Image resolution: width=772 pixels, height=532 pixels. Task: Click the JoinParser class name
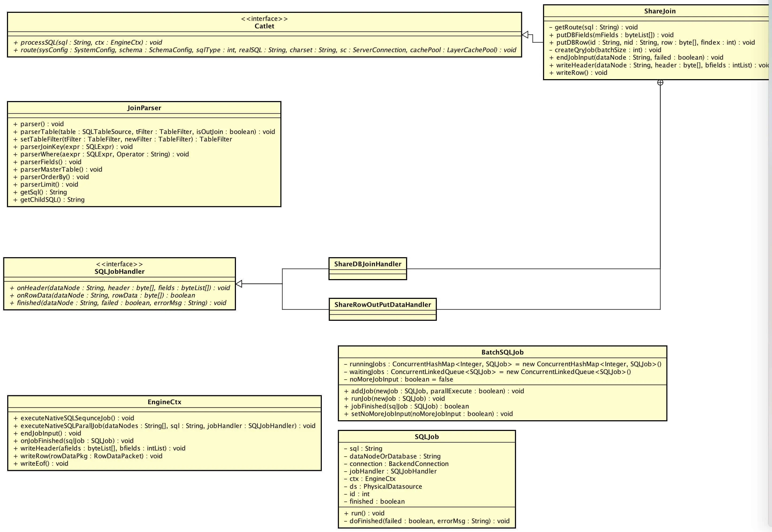(x=144, y=108)
